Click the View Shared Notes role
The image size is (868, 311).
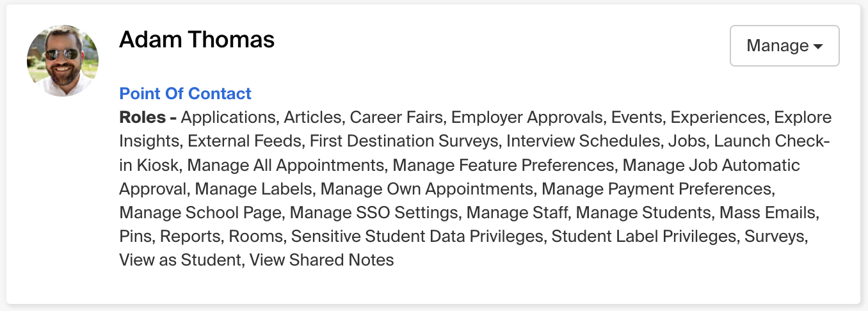pyautogui.click(x=321, y=260)
